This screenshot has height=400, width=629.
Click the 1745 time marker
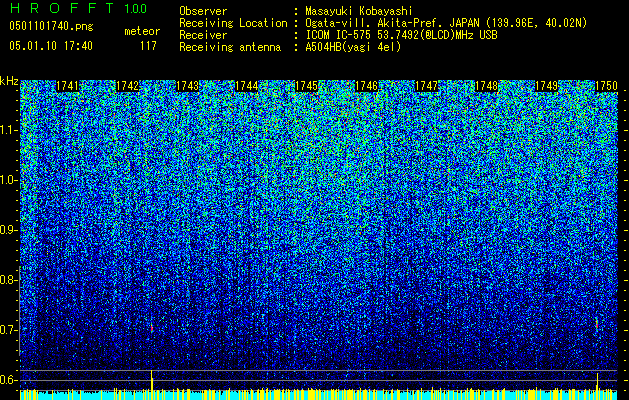pos(307,86)
